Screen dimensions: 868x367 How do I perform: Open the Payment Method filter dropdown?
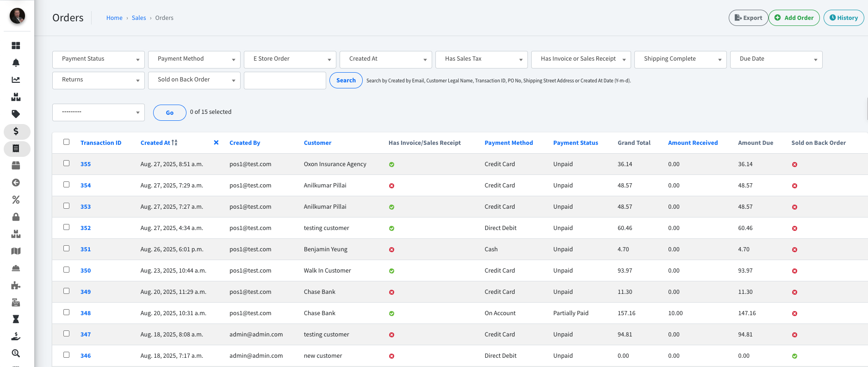coord(194,59)
